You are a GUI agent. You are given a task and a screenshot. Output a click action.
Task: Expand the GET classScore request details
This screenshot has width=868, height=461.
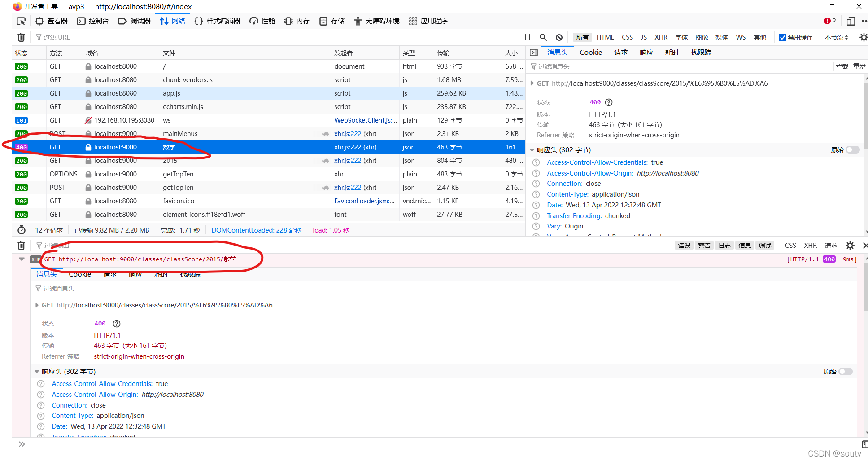pos(532,83)
